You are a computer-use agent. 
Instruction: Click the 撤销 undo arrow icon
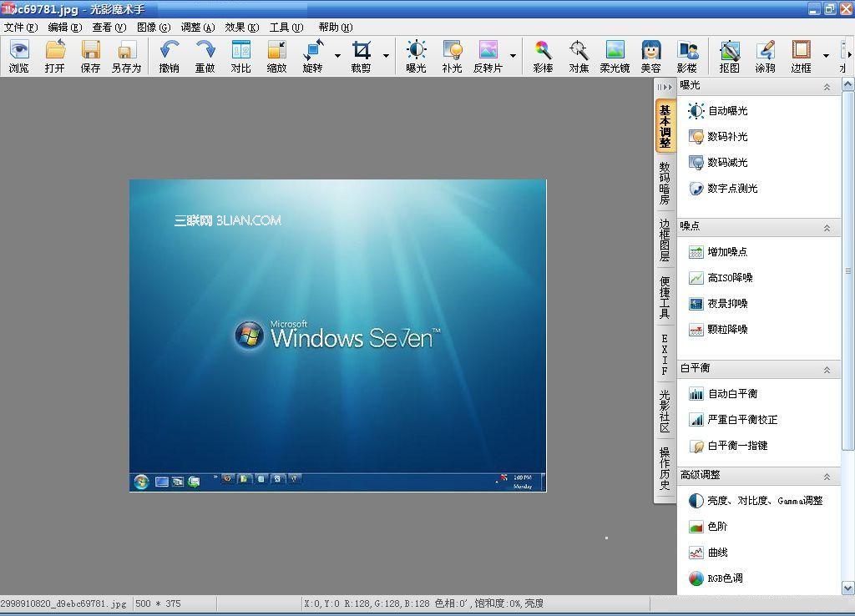click(169, 49)
